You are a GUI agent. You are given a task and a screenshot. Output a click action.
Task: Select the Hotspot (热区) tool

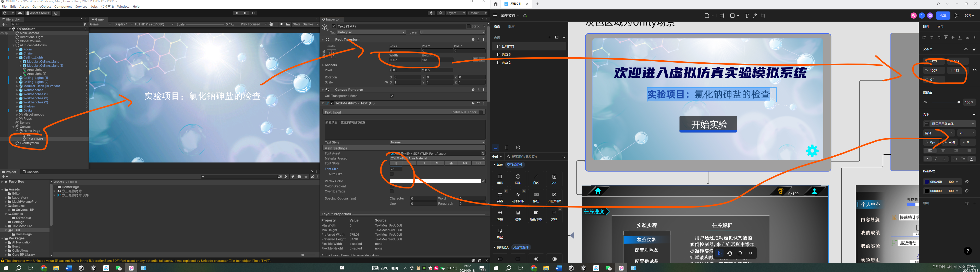tap(500, 233)
